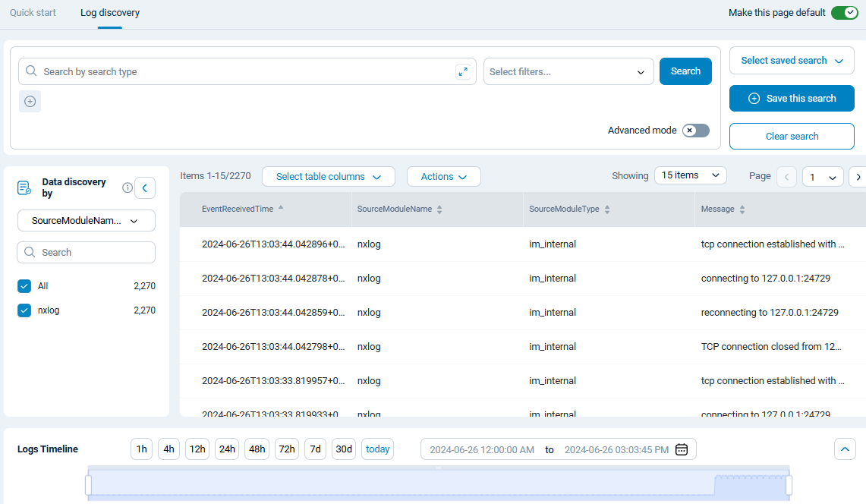
Task: Click the info icon next to Data discovery by
Action: (127, 187)
